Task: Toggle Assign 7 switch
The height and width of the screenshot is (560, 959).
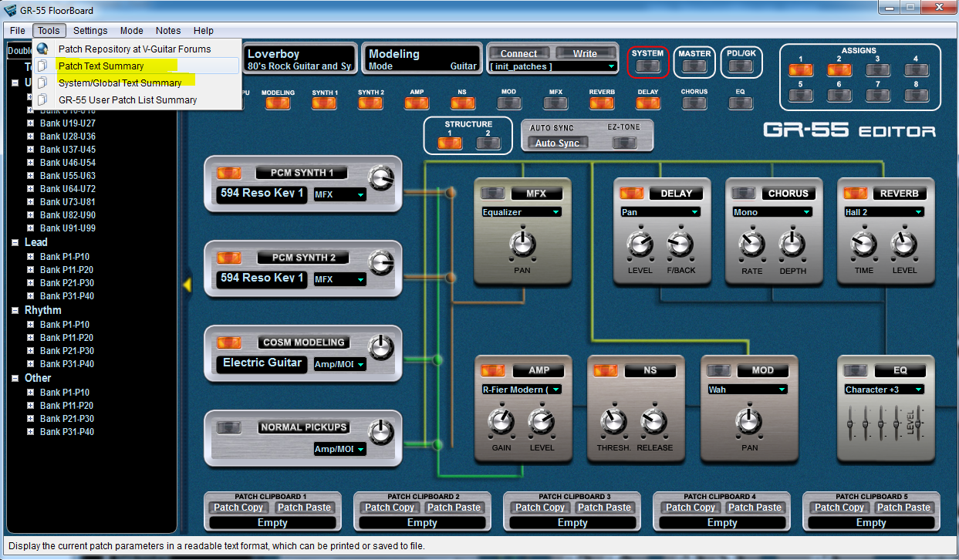Action: click(877, 96)
